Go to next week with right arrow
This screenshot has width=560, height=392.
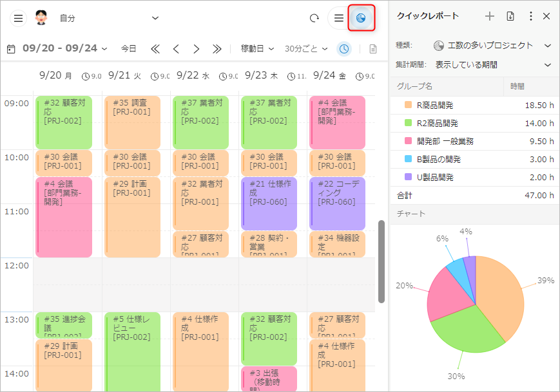click(x=197, y=49)
